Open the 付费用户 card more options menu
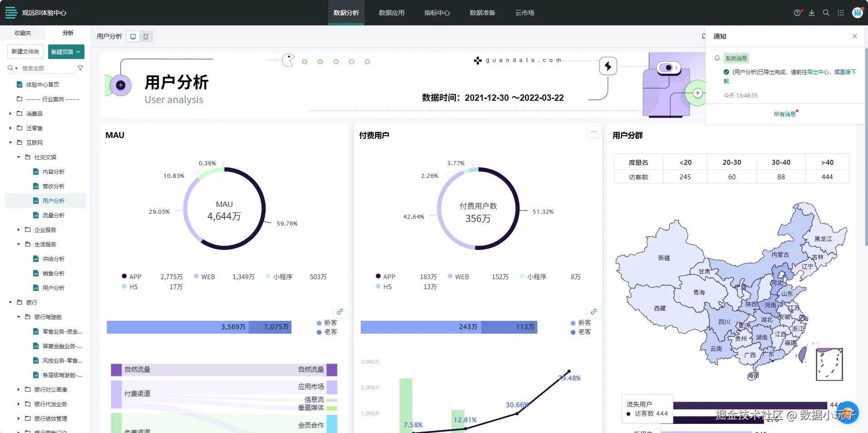868x433 pixels. click(x=594, y=132)
